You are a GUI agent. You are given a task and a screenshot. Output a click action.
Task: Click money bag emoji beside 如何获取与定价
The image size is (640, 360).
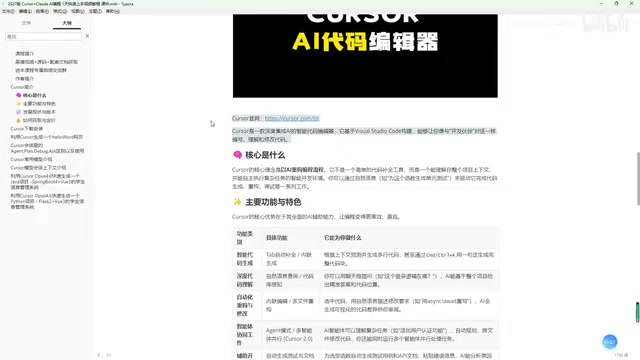tap(18, 120)
